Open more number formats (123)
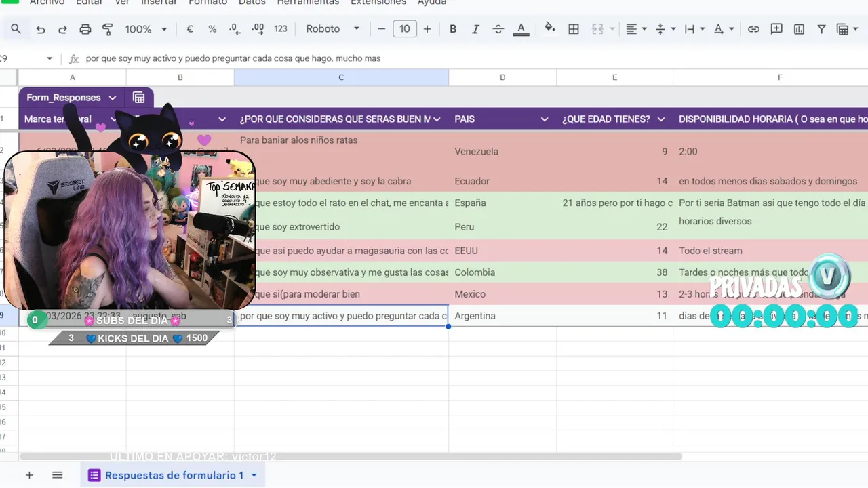868x488 pixels. [x=281, y=29]
